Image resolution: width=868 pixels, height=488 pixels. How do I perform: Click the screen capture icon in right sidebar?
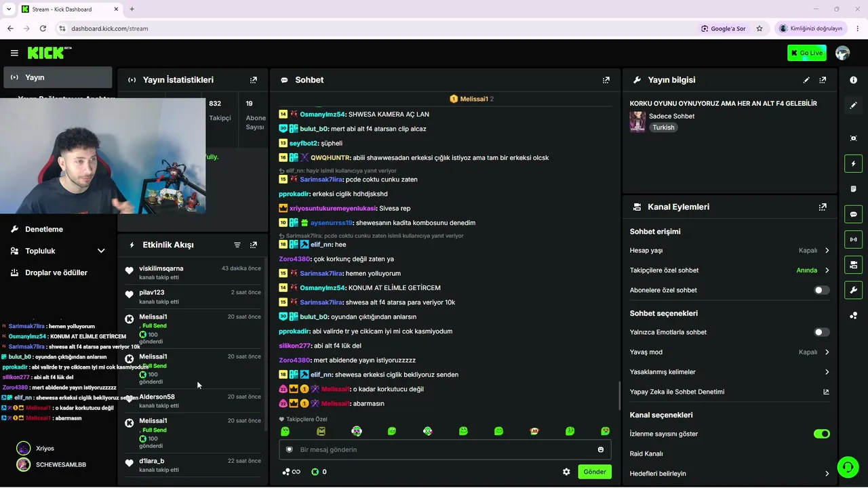[x=853, y=138]
